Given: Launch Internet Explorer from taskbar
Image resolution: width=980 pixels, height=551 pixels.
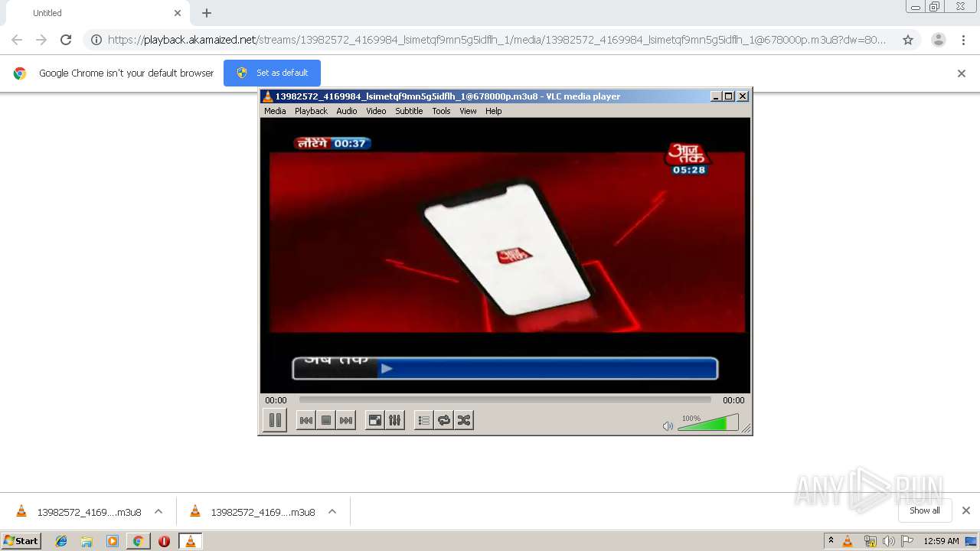Looking at the screenshot, I should (61, 541).
